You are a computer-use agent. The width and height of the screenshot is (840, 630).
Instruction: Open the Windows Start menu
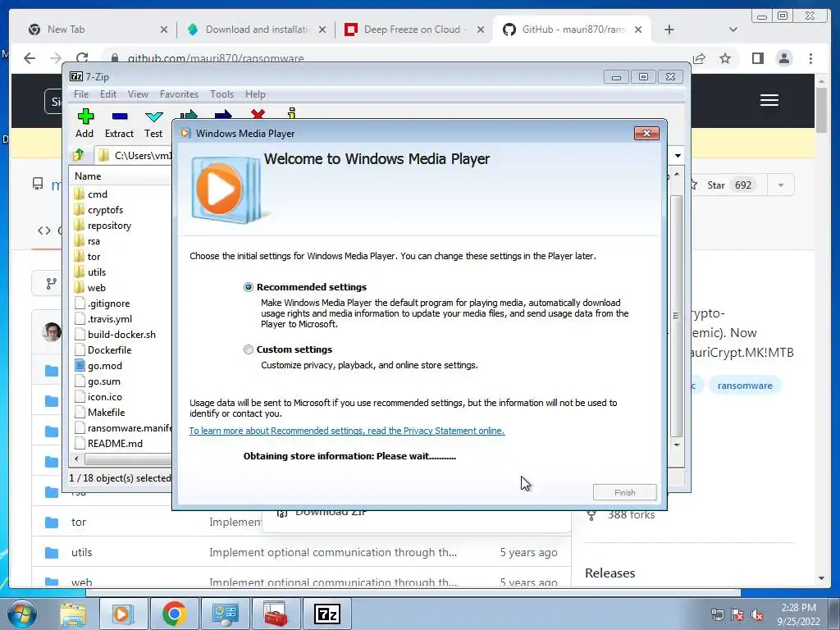22,614
